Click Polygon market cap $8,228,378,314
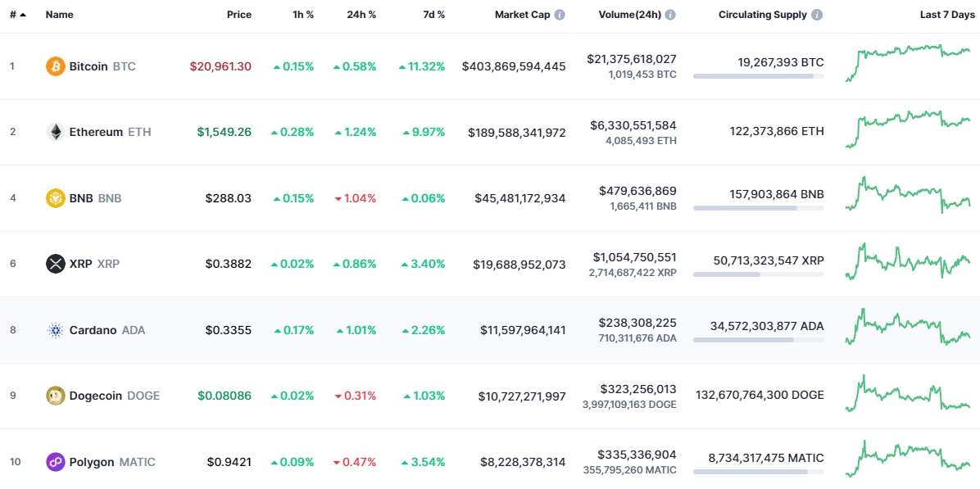980x489 pixels. [x=523, y=462]
